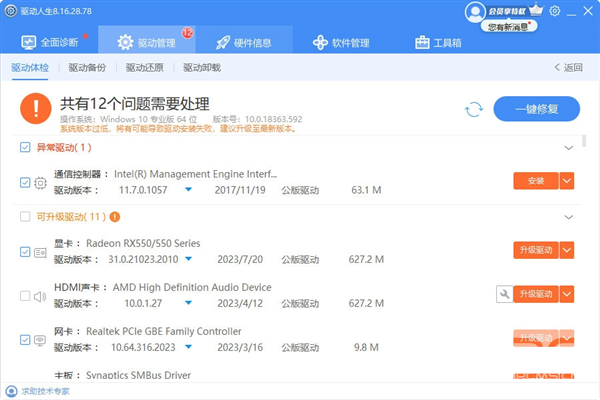Select the 驱动体检 sub-tab
Screen dimensions: 600x400
point(30,68)
